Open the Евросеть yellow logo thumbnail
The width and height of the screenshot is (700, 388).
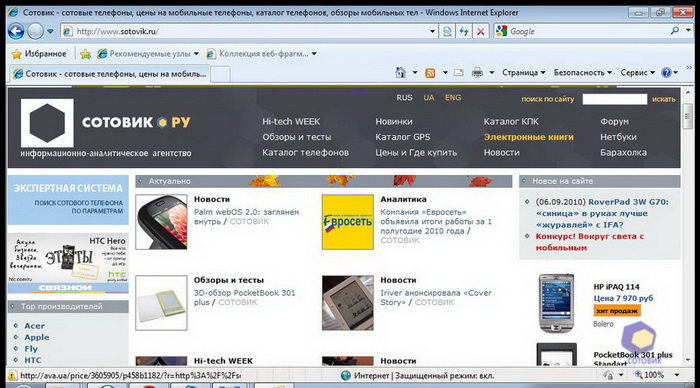(x=348, y=222)
